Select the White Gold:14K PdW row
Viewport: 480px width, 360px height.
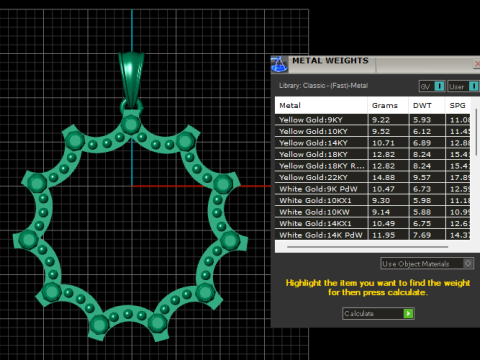[x=372, y=235]
